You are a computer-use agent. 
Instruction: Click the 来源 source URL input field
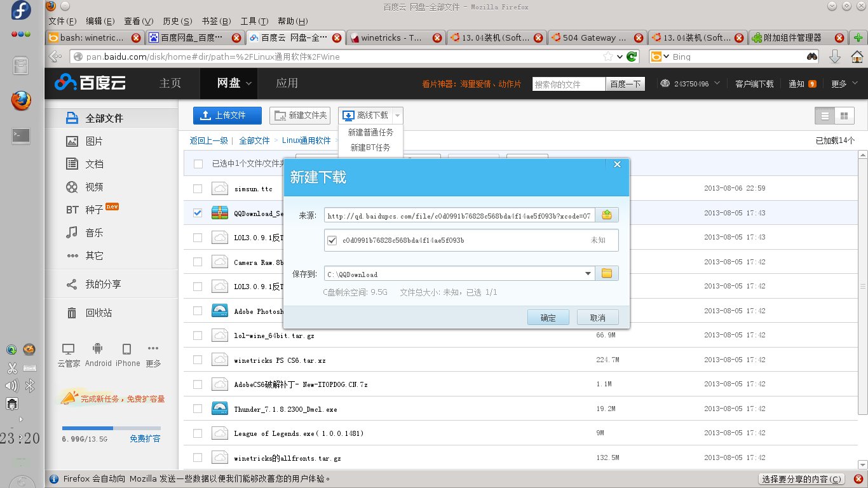(459, 215)
